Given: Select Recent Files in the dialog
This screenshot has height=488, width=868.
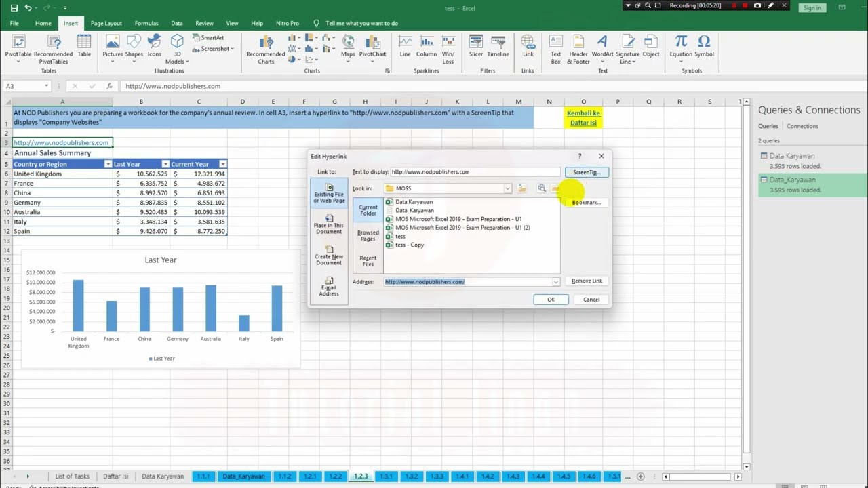Looking at the screenshot, I should tap(368, 261).
